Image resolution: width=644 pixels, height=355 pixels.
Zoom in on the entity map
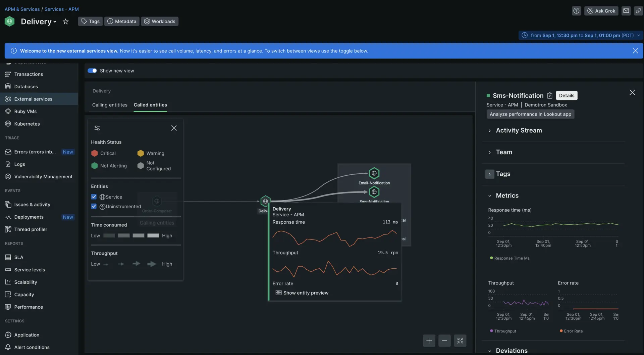pyautogui.click(x=429, y=341)
